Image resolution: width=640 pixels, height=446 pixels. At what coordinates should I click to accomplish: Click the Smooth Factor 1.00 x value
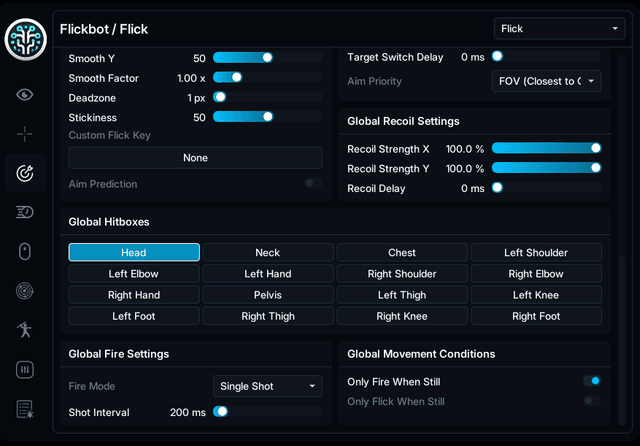191,78
